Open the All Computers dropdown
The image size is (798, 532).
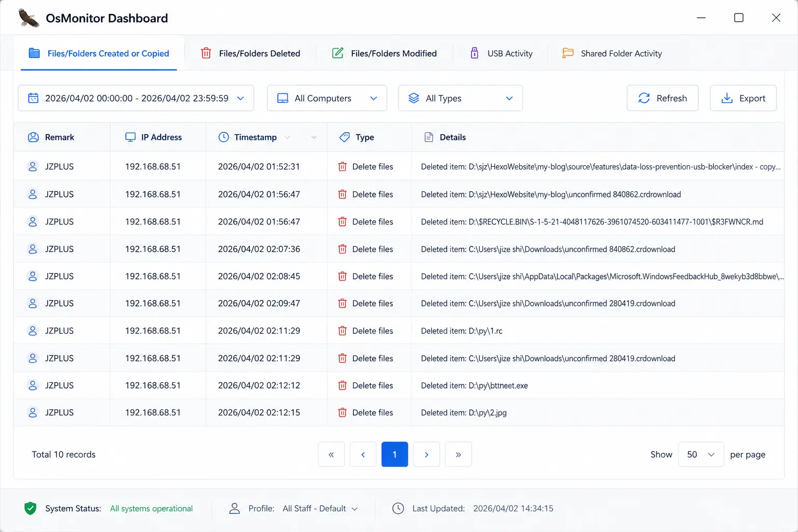click(x=327, y=98)
